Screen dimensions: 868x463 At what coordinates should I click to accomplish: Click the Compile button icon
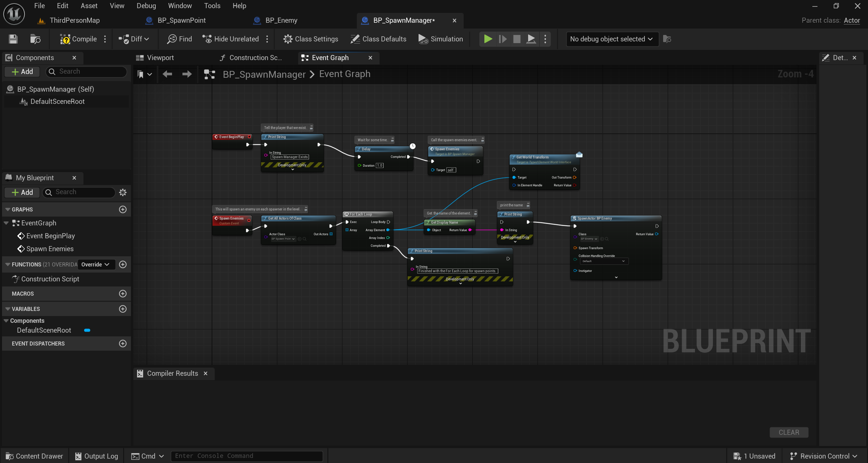(x=65, y=39)
